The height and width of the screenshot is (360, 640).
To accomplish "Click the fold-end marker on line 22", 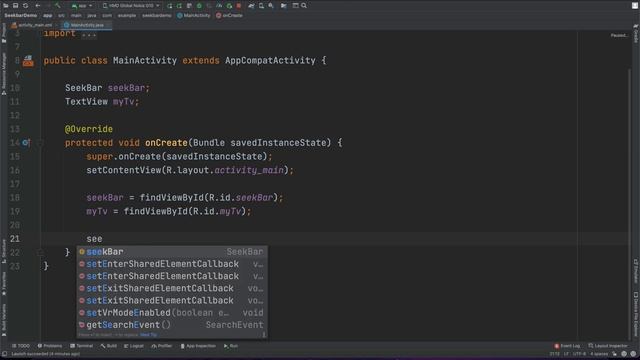I will coord(40,253).
